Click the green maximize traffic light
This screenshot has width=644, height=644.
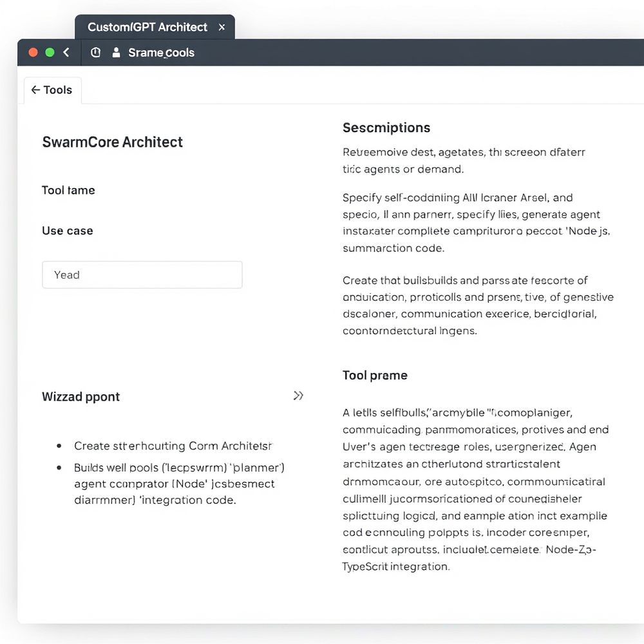(x=49, y=52)
